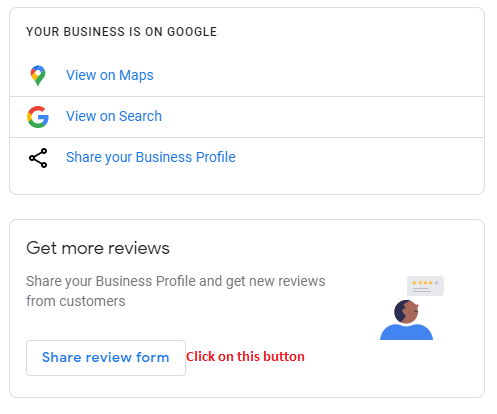Click the word Maps in the first link
This screenshot has height=414, width=497.
pos(136,76)
